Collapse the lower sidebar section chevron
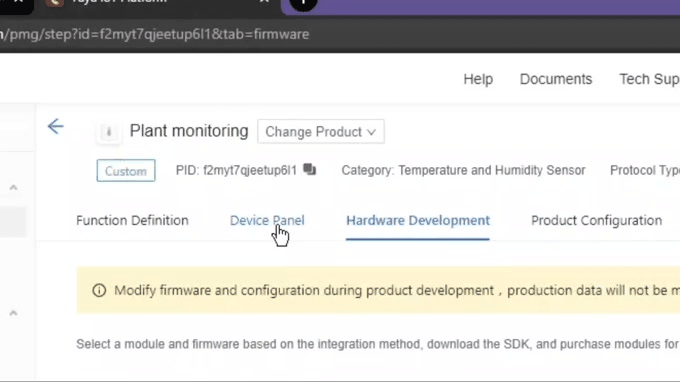The height and width of the screenshot is (382, 680). coord(13,313)
